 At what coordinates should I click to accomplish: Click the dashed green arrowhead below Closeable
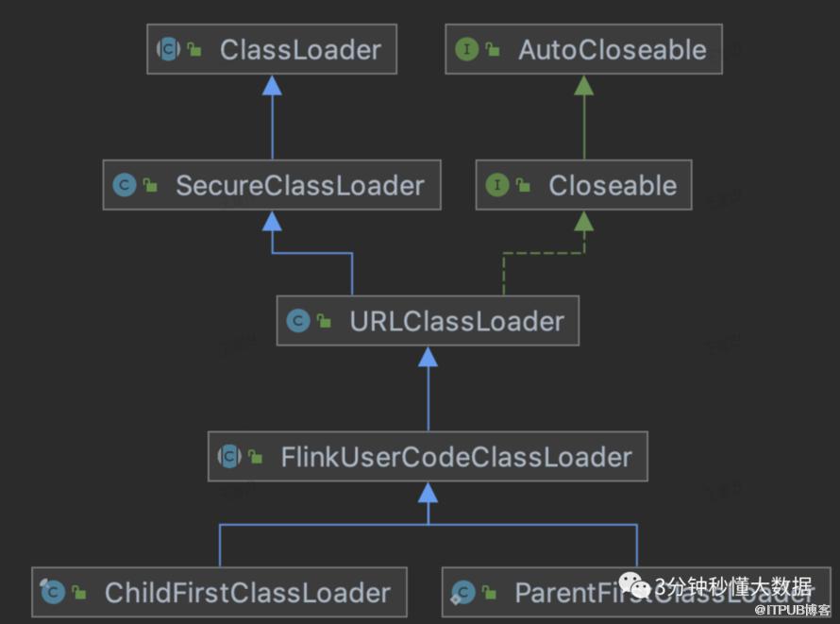(x=584, y=222)
